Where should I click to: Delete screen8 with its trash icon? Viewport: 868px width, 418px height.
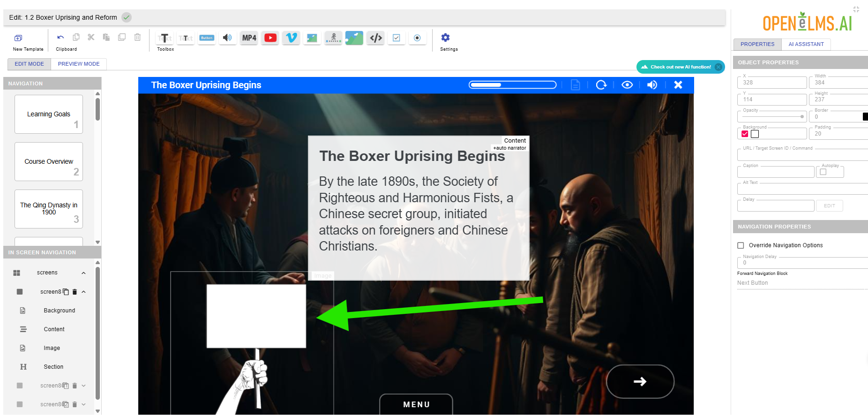pyautogui.click(x=75, y=292)
